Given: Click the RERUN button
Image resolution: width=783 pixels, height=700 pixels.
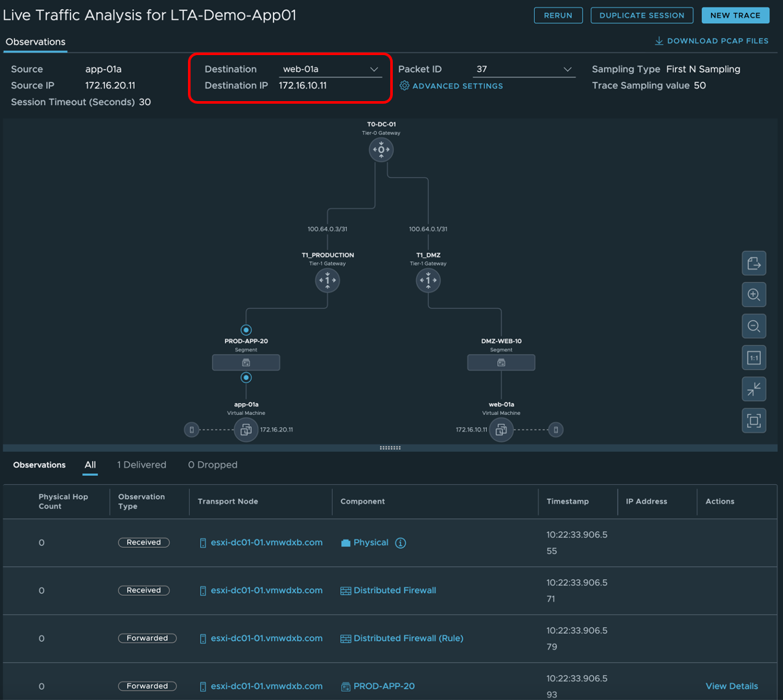Looking at the screenshot, I should 558,16.
